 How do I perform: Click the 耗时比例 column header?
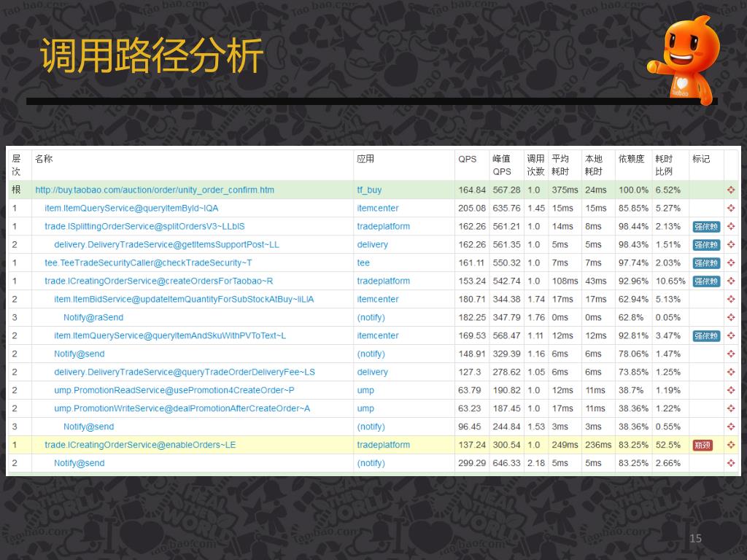[664, 165]
